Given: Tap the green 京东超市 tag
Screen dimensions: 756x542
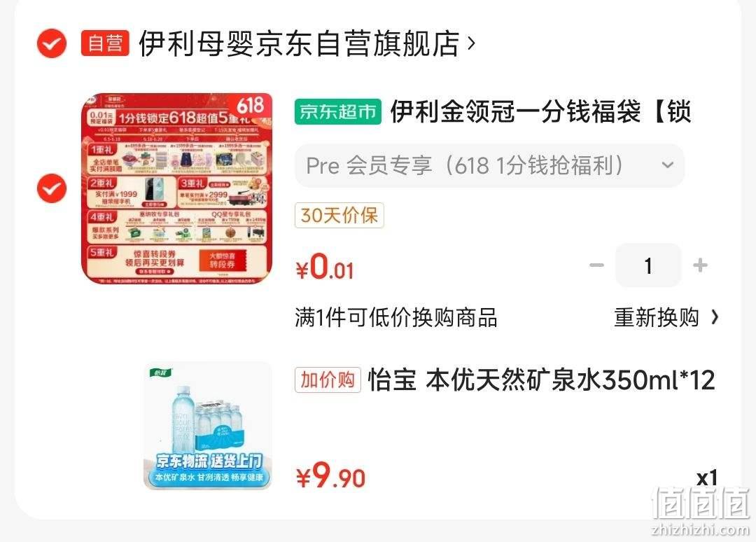Looking at the screenshot, I should click(338, 112).
